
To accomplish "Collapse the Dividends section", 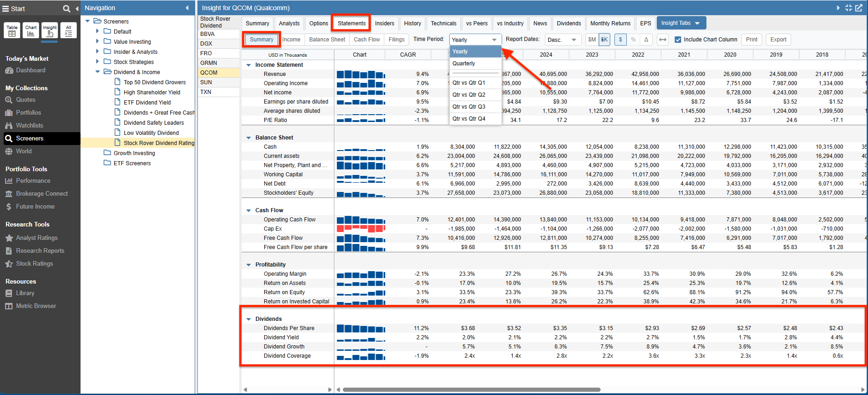I will point(249,319).
